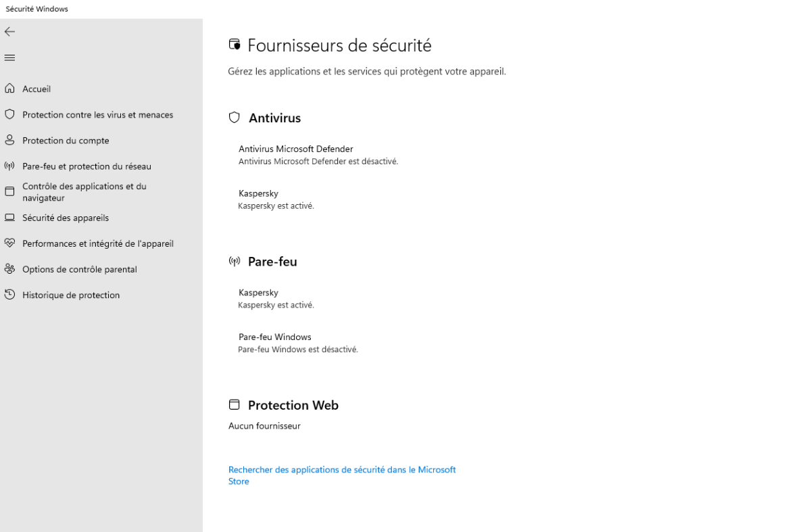Select Options de contrôle parental
The height and width of the screenshot is (532, 811).
[80, 269]
